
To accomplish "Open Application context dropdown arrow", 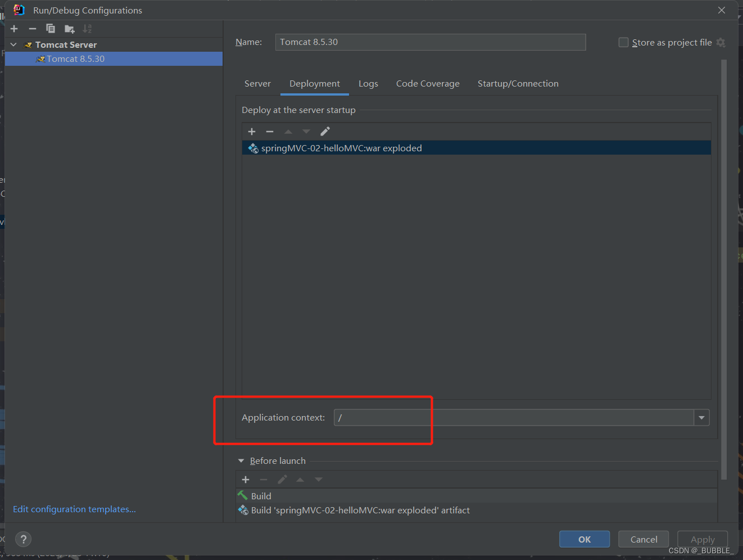I will tap(702, 418).
